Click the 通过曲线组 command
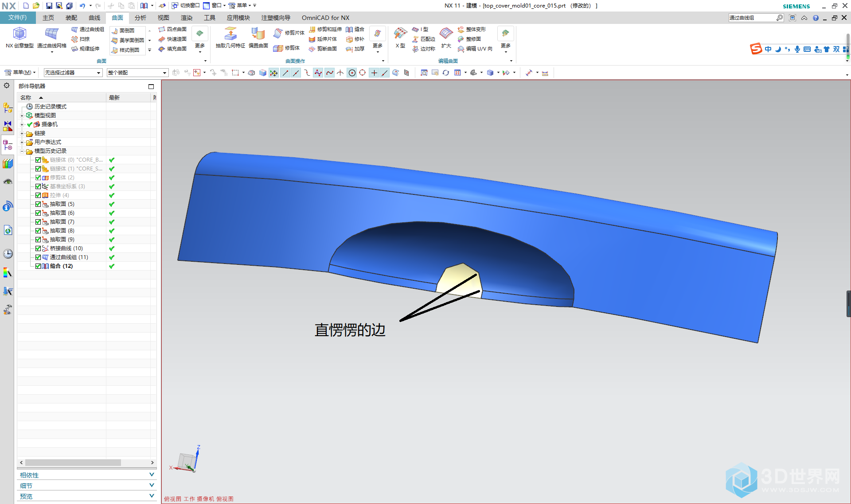Viewport: 851px width, 504px height. [x=87, y=29]
